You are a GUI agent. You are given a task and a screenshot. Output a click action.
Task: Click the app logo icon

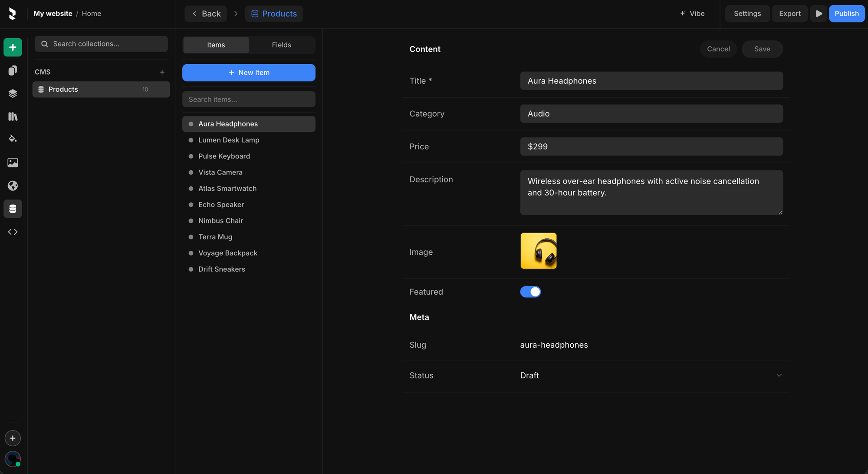point(13,13)
